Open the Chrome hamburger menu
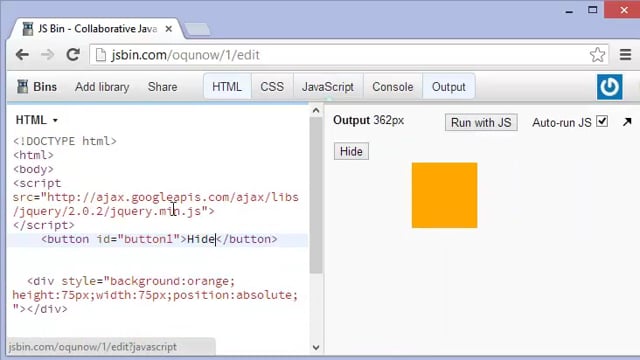The width and height of the screenshot is (640, 360). (625, 55)
